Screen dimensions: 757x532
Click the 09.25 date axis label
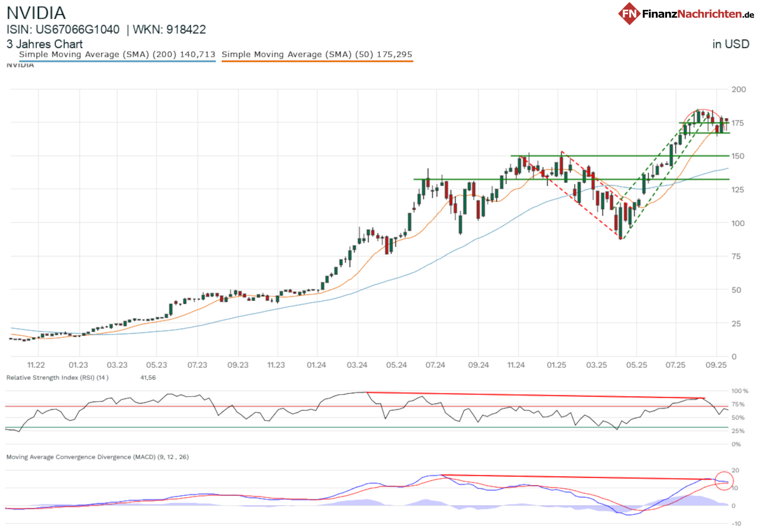coord(716,366)
